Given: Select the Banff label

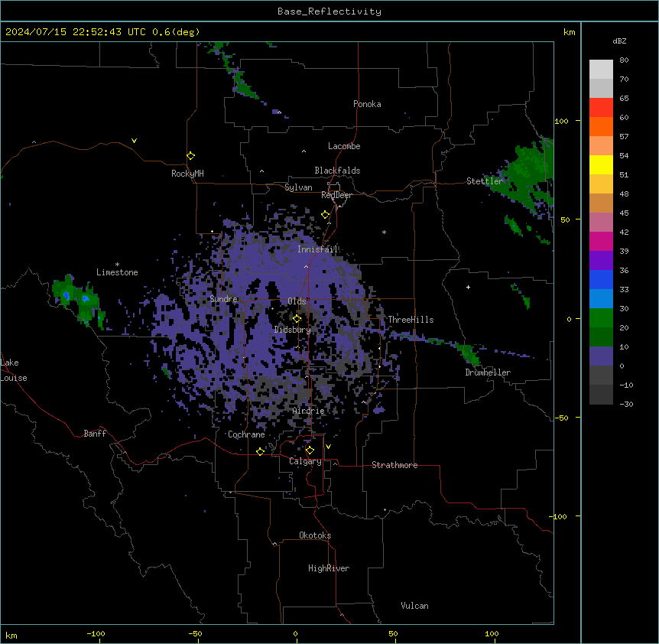Looking at the screenshot, I should tap(95, 434).
